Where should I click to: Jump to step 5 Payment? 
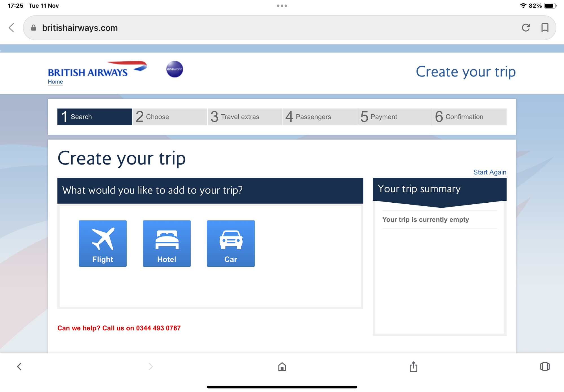click(x=394, y=117)
